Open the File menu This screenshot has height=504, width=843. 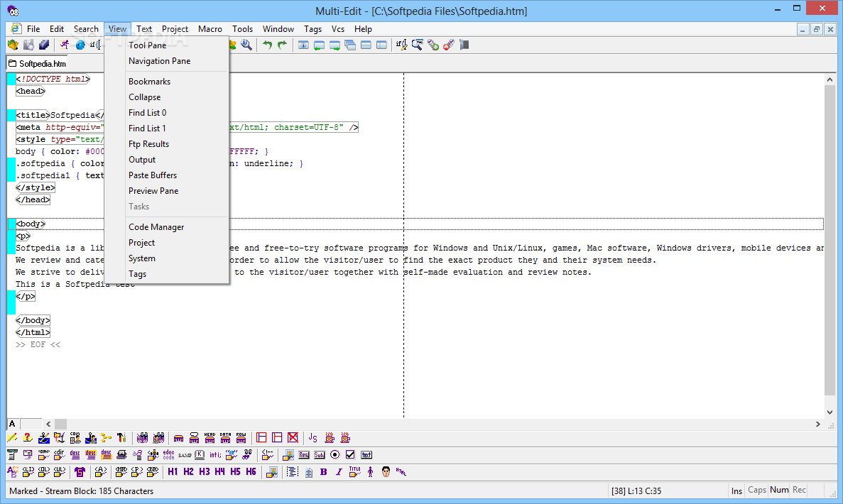coord(33,29)
